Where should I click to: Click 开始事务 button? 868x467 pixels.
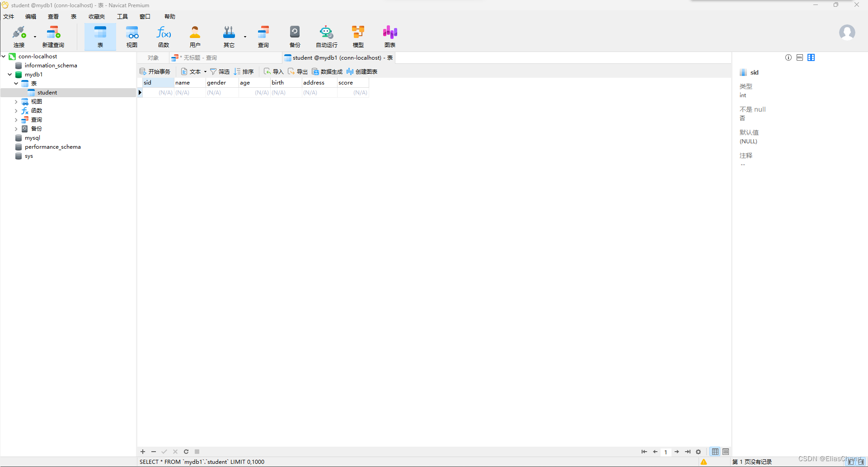point(155,71)
